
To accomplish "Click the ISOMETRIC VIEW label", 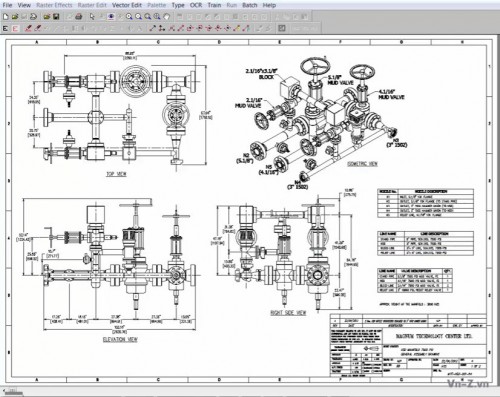I will (x=362, y=164).
